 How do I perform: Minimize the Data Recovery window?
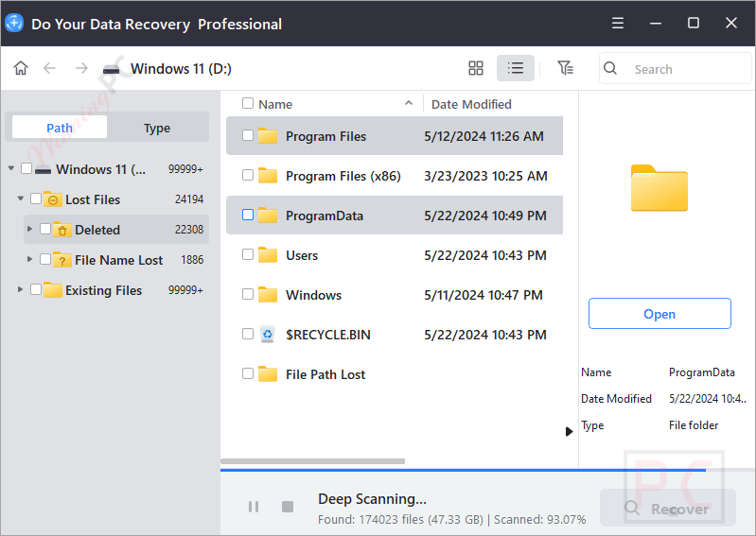[656, 23]
